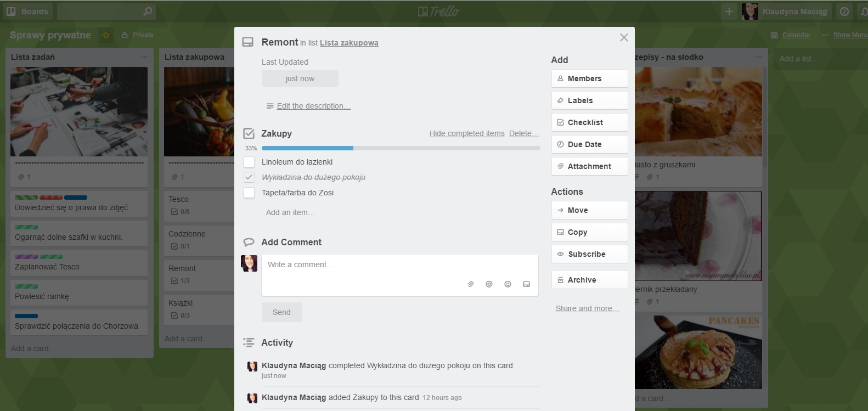This screenshot has height=411, width=868.
Task: Open the Tesco card in Lista zakupowa
Action: coord(199,205)
